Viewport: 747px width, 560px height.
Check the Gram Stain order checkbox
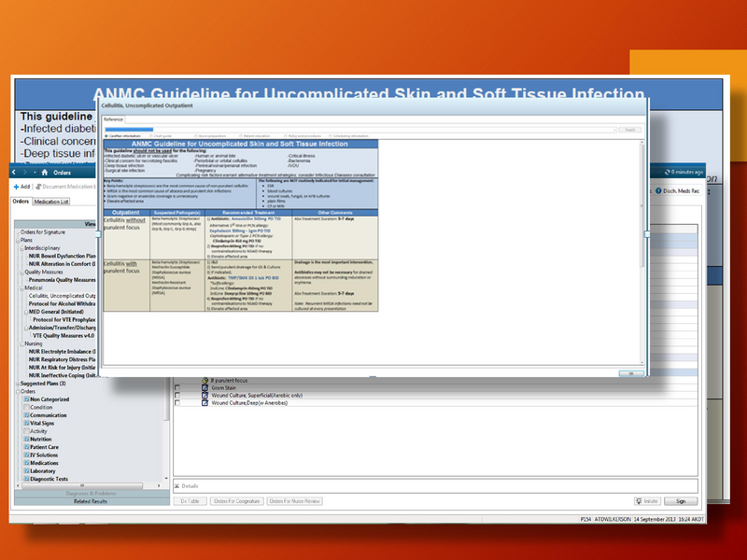coord(177,388)
